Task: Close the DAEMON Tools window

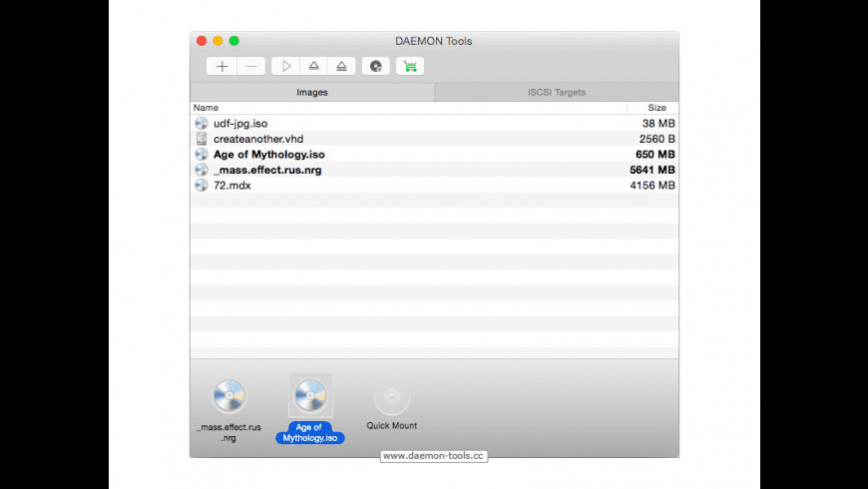Action: [202, 41]
